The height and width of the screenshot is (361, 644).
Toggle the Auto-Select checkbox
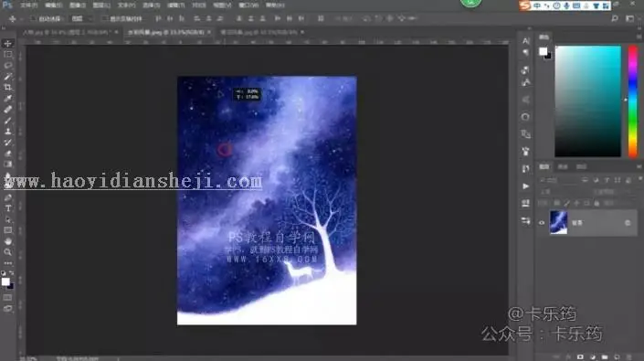click(33, 19)
